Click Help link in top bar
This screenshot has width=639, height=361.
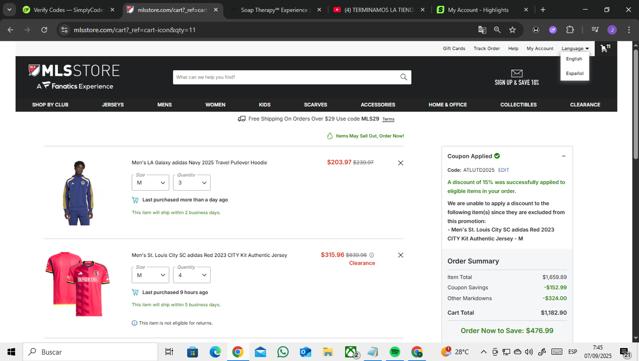(x=513, y=48)
